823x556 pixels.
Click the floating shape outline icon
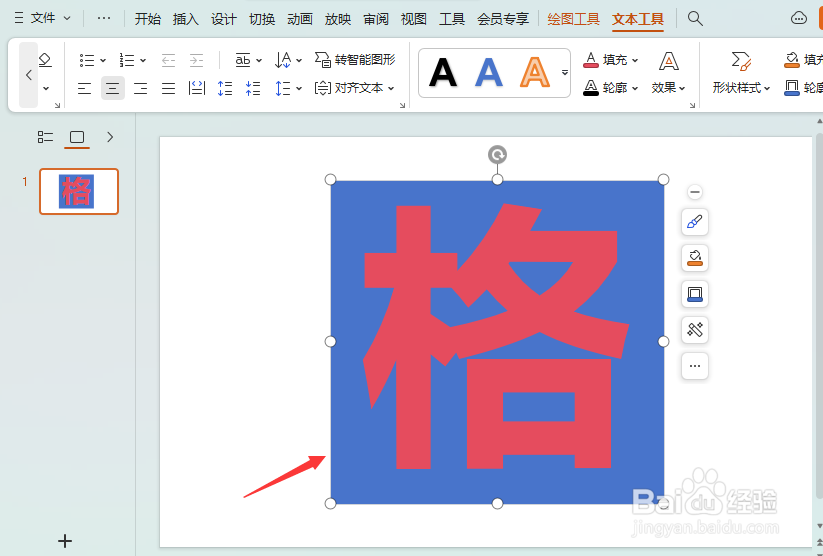click(694, 294)
